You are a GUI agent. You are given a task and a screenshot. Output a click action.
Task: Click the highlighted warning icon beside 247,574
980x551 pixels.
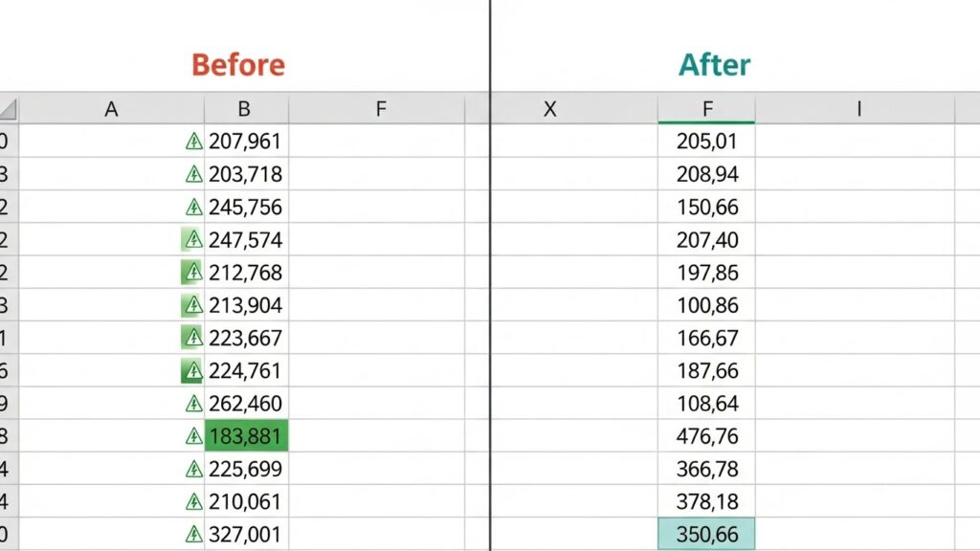[194, 240]
